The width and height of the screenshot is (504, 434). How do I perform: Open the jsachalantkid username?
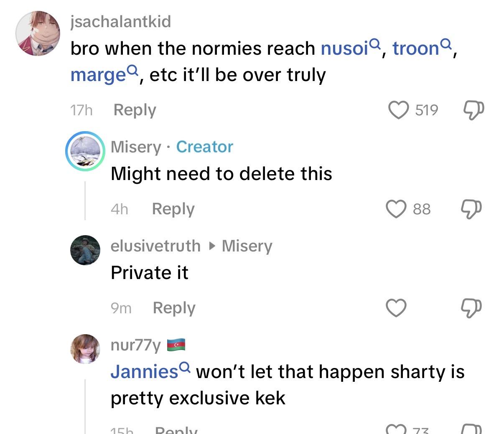pyautogui.click(x=121, y=22)
